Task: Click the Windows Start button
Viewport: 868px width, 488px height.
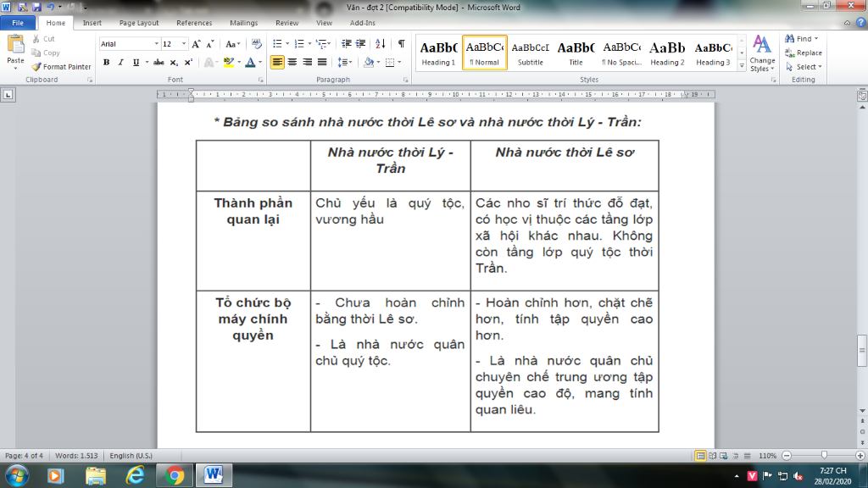Action: [17, 476]
